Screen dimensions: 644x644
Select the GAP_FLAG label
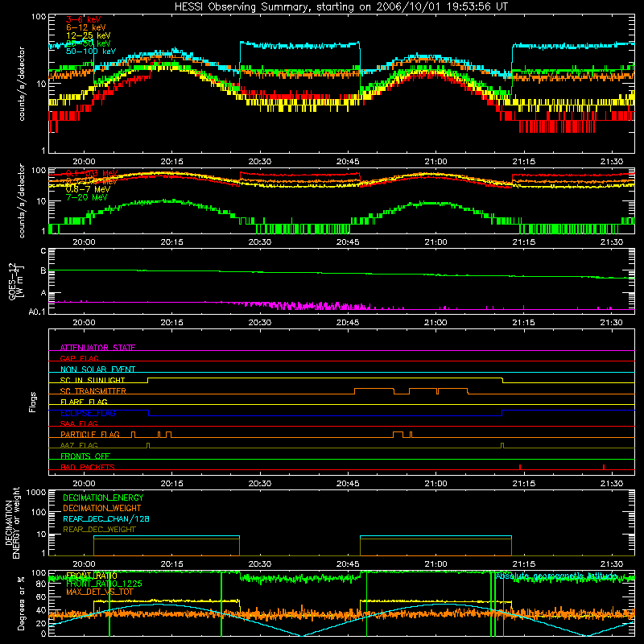[x=79, y=358]
